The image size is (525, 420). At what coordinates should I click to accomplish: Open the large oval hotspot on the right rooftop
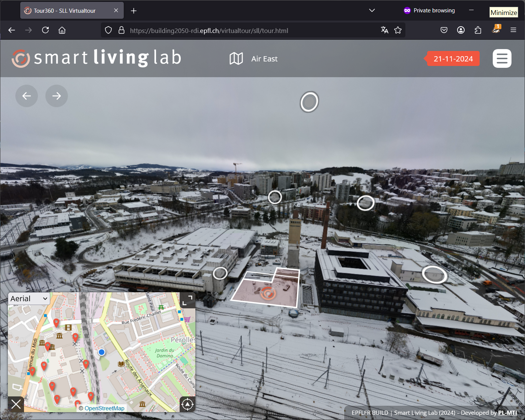435,274
